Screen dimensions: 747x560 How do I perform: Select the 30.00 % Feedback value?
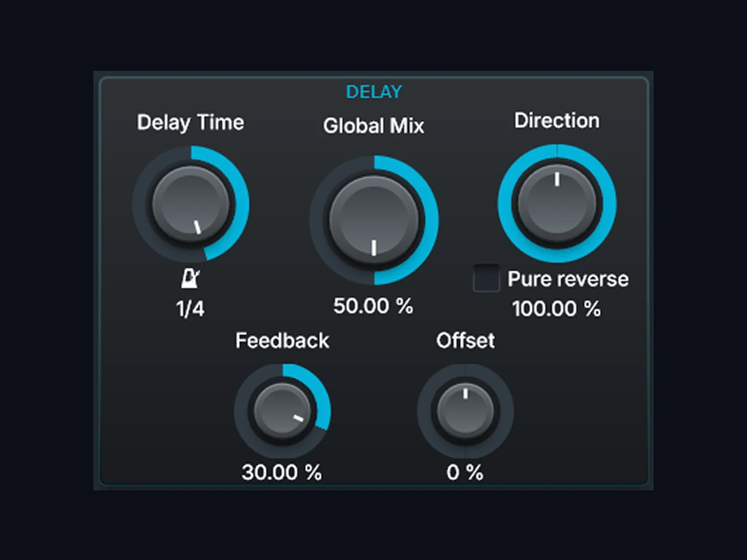point(282,473)
